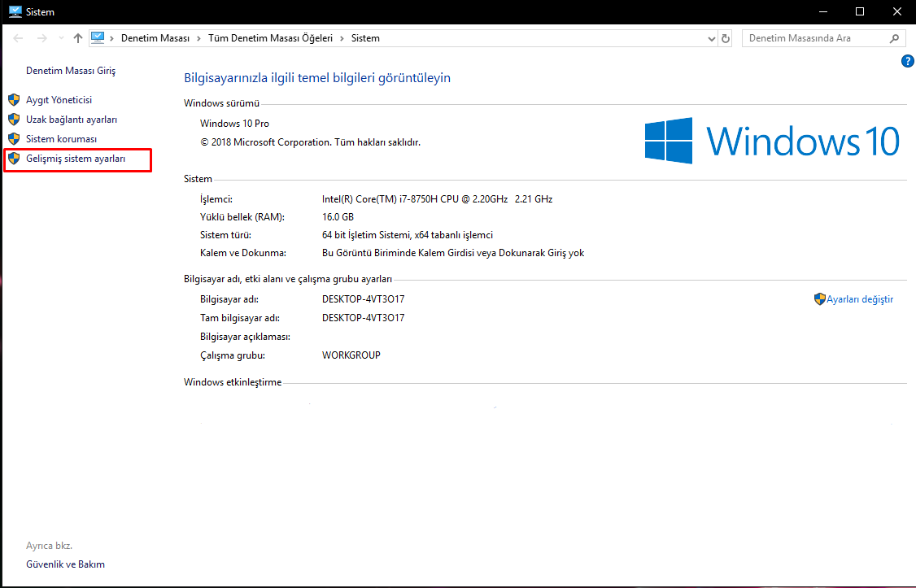Open recent locations dropdown arrow
The height and width of the screenshot is (588, 916).
click(61, 38)
